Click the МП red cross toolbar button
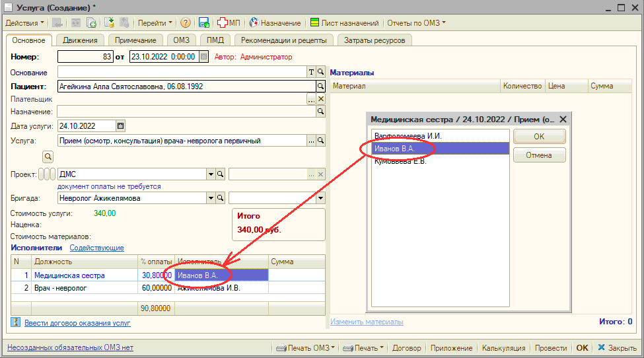Image resolution: width=644 pixels, height=358 pixels. pyautogui.click(x=229, y=22)
